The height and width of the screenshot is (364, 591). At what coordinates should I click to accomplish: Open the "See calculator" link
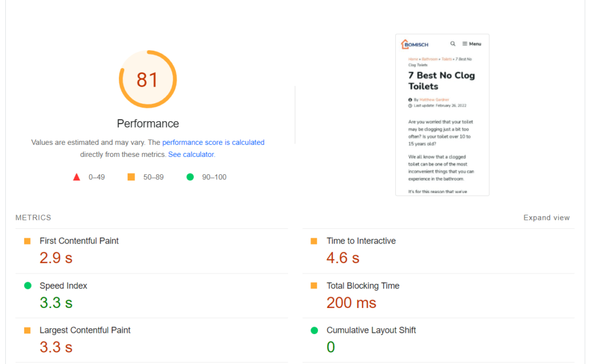coord(190,155)
